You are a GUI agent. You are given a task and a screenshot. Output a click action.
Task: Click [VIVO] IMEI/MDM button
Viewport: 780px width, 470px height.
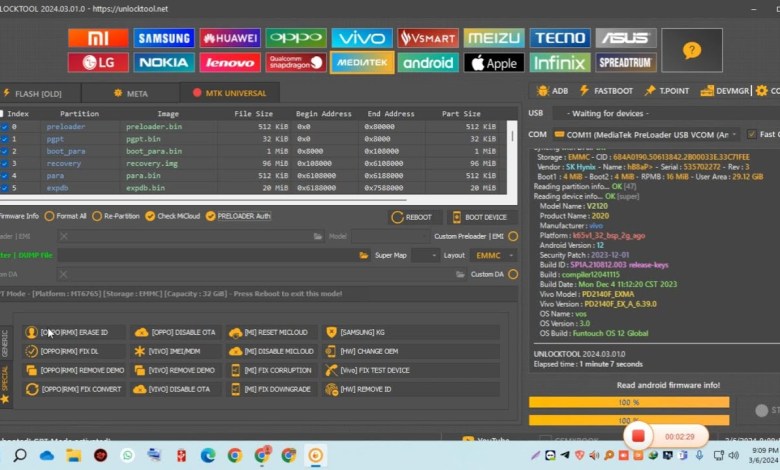point(174,351)
